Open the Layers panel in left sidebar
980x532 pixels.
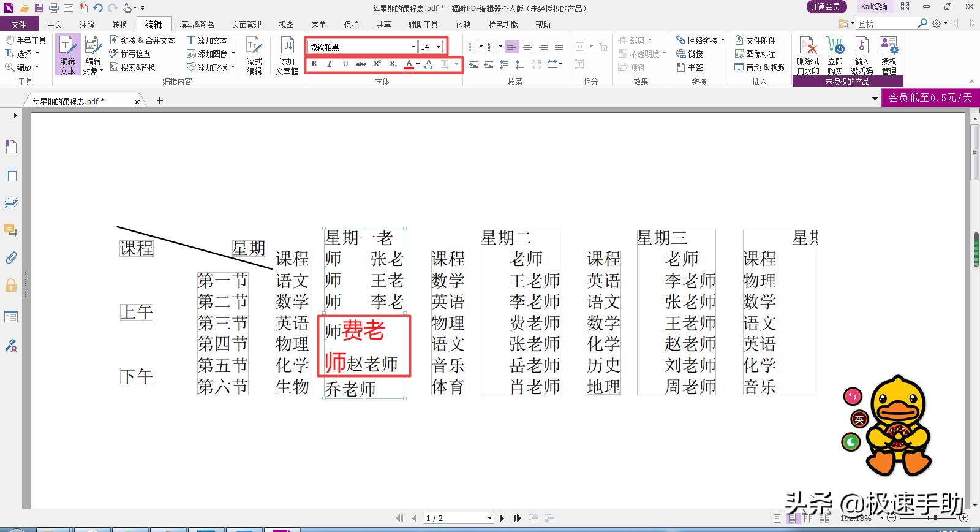[x=11, y=203]
